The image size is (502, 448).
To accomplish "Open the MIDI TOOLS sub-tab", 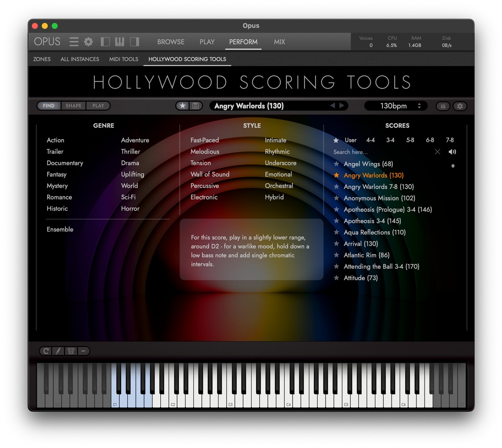I will (124, 59).
